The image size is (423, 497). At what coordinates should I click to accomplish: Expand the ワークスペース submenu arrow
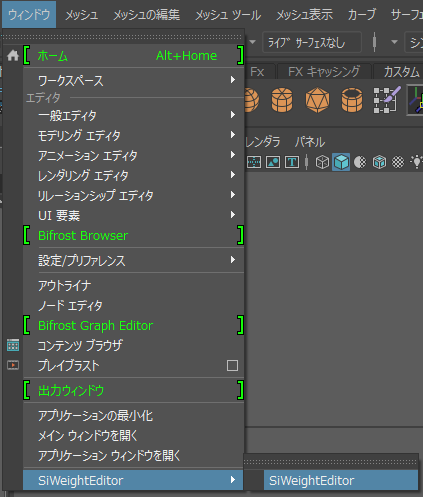233,80
